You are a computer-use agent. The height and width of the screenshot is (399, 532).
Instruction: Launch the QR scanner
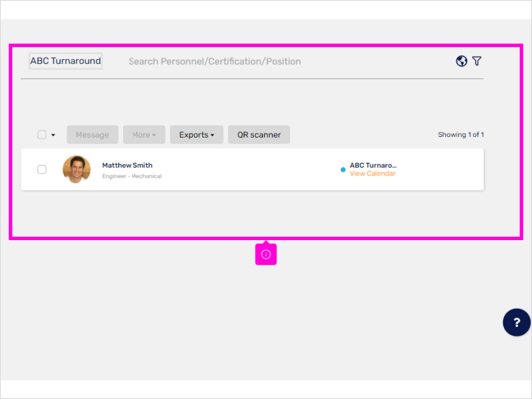[259, 135]
